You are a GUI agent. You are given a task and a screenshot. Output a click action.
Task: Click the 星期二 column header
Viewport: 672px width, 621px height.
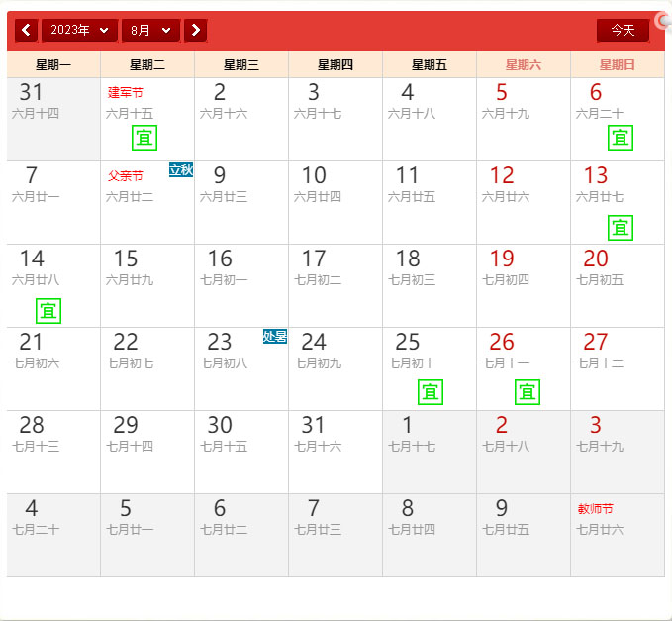(x=147, y=64)
